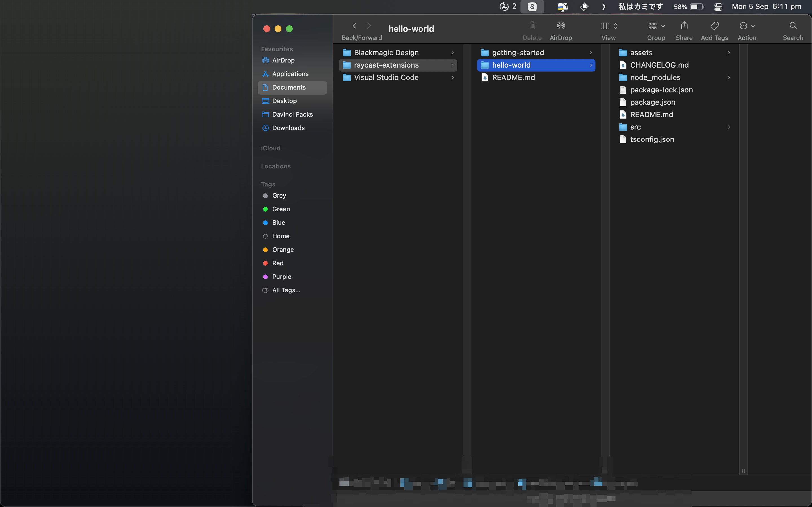Viewport: 812px width, 507px height.
Task: Click the Back arrow in toolbar
Action: click(355, 26)
